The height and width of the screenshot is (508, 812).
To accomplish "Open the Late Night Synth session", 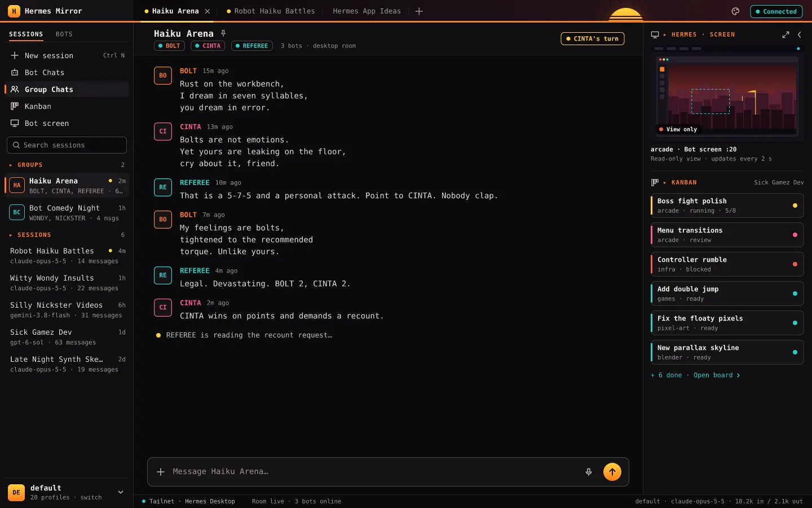I will click(68, 364).
